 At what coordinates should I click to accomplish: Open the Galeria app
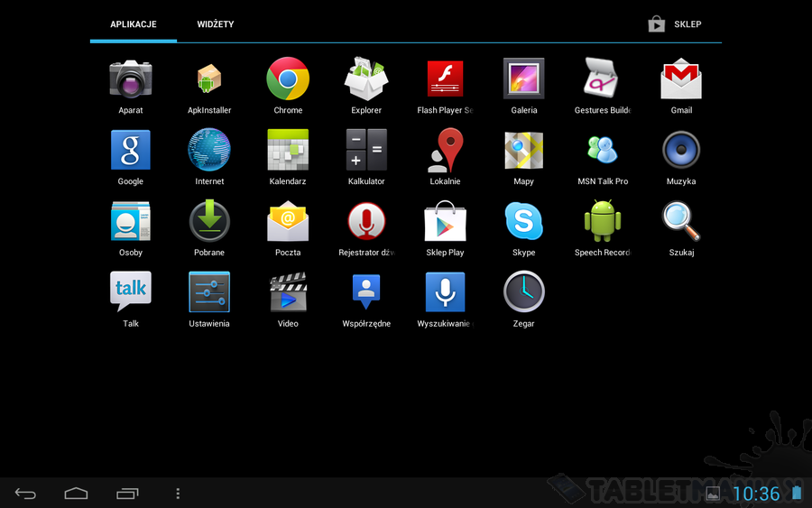tap(523, 79)
